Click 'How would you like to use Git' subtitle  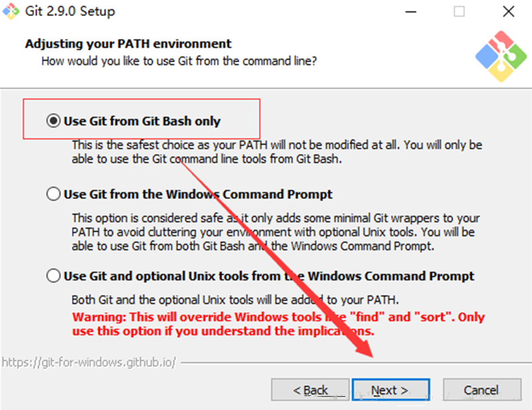179,61
